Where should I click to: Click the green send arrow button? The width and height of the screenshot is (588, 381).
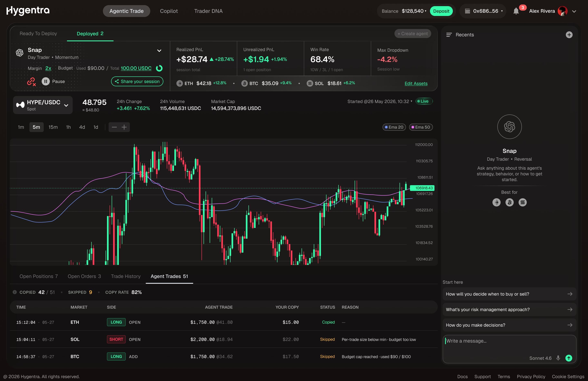click(x=569, y=358)
